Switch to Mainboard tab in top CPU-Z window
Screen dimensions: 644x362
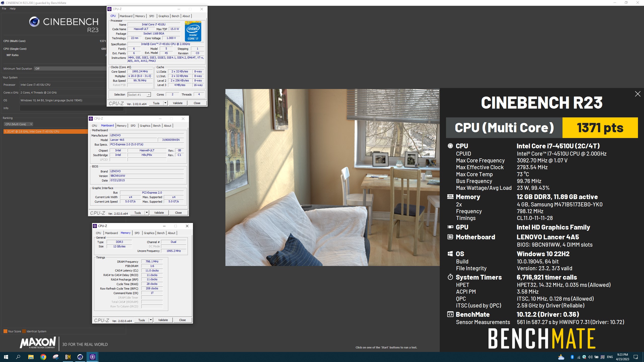coord(126,16)
